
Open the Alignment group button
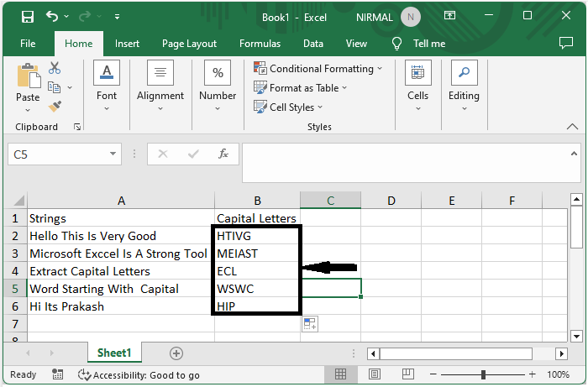point(160,86)
